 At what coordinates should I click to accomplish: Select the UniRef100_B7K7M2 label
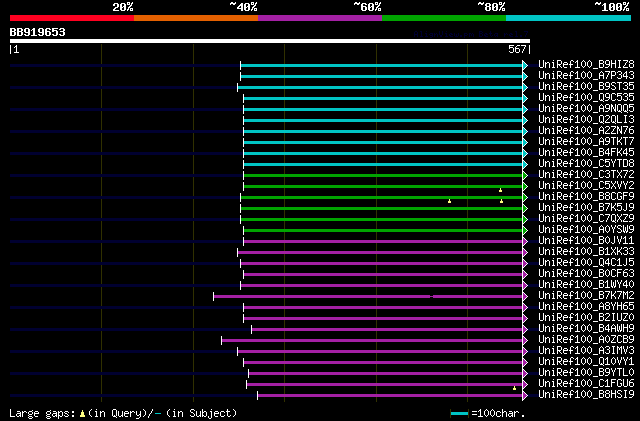point(586,296)
